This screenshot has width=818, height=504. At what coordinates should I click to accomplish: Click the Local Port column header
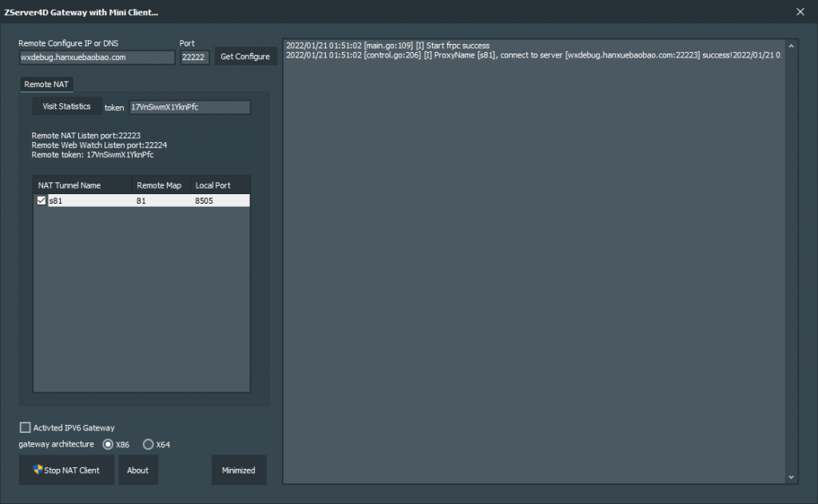click(x=213, y=185)
